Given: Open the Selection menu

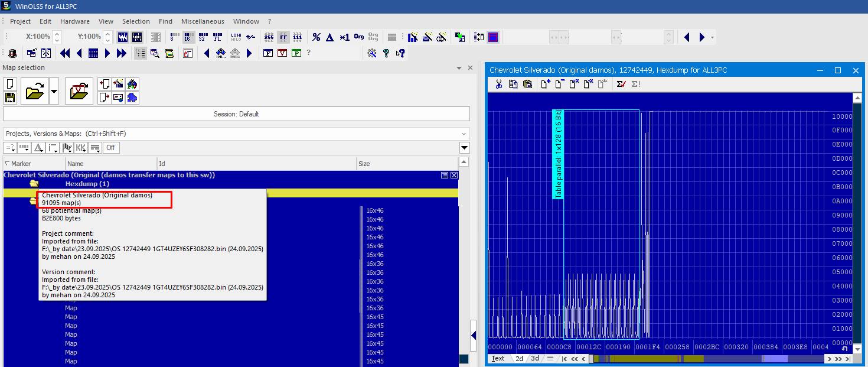Looking at the screenshot, I should (x=136, y=21).
